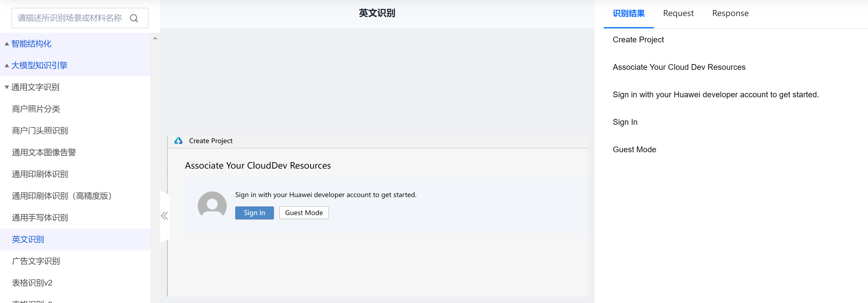Click the sidebar scrollbar up arrow
Viewport: 868px width, 303px height.
155,38
